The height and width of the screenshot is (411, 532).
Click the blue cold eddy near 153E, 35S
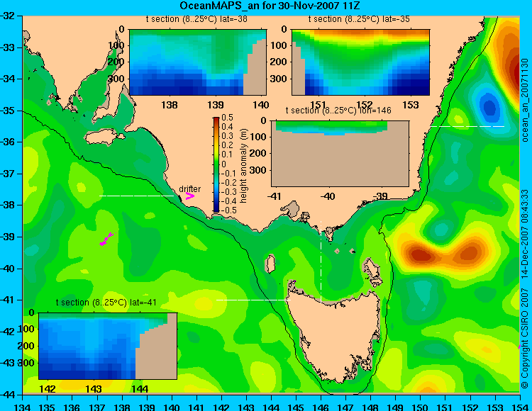(x=489, y=108)
